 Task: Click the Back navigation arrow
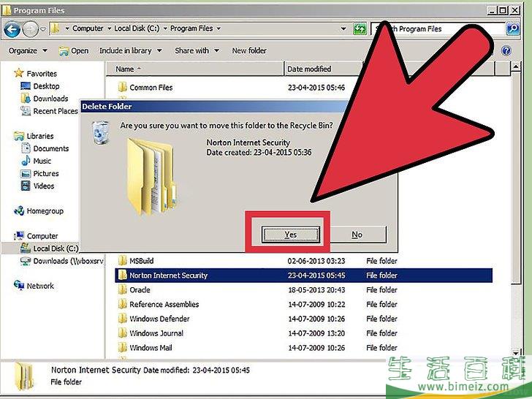click(12, 29)
